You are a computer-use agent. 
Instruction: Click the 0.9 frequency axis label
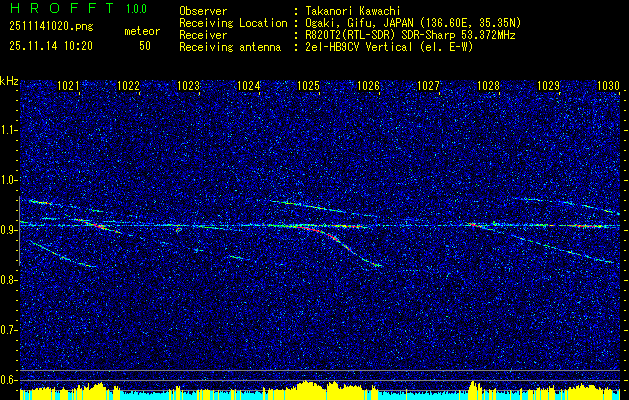[8, 230]
